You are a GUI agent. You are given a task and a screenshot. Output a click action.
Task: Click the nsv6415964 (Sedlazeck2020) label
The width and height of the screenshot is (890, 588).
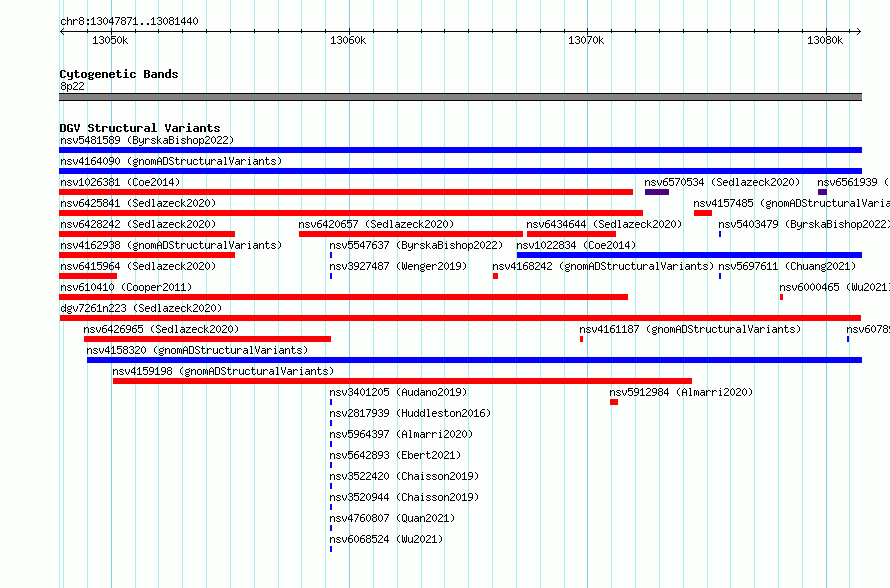click(x=138, y=266)
